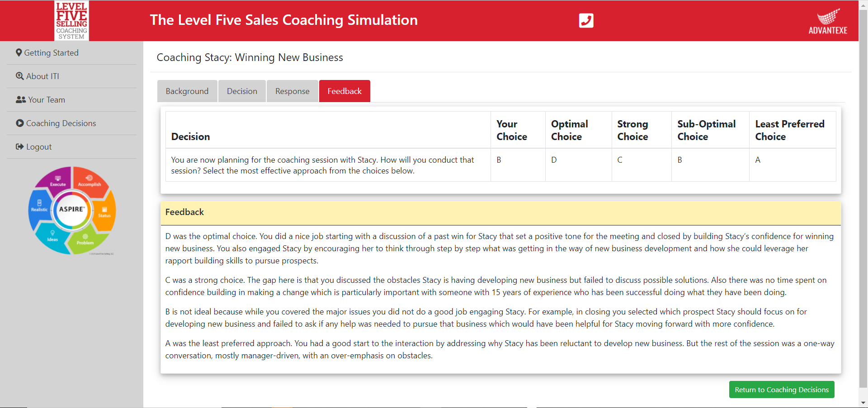
Task: Click the Getting Started map pin icon
Action: coord(19,52)
